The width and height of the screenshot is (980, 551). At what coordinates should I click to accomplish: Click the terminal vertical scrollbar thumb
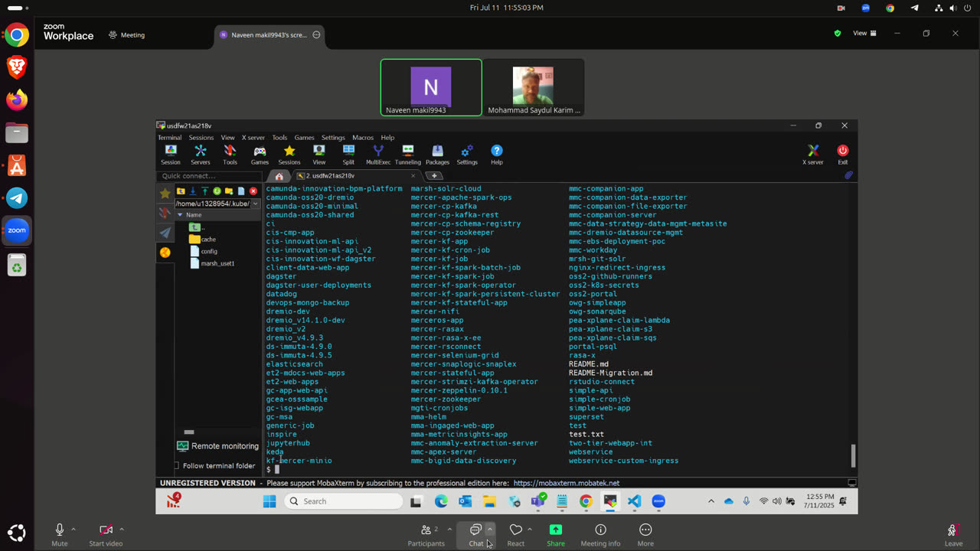pyautogui.click(x=853, y=455)
